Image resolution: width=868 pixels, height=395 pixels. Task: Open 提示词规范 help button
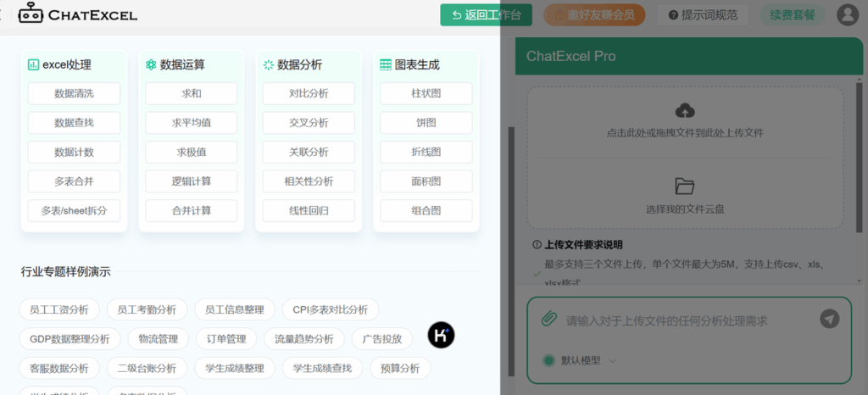[x=703, y=15]
